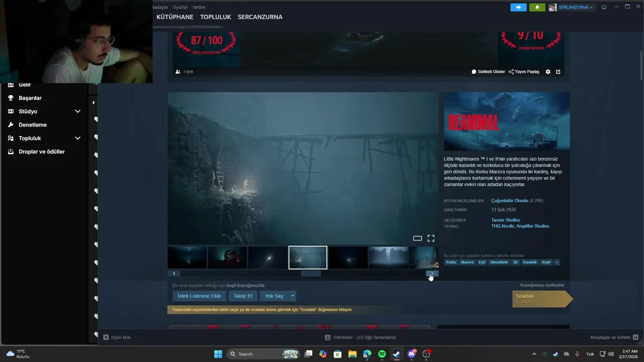Expand the Topluluk sidebar section
This screenshot has width=644, height=362.
(x=77, y=138)
